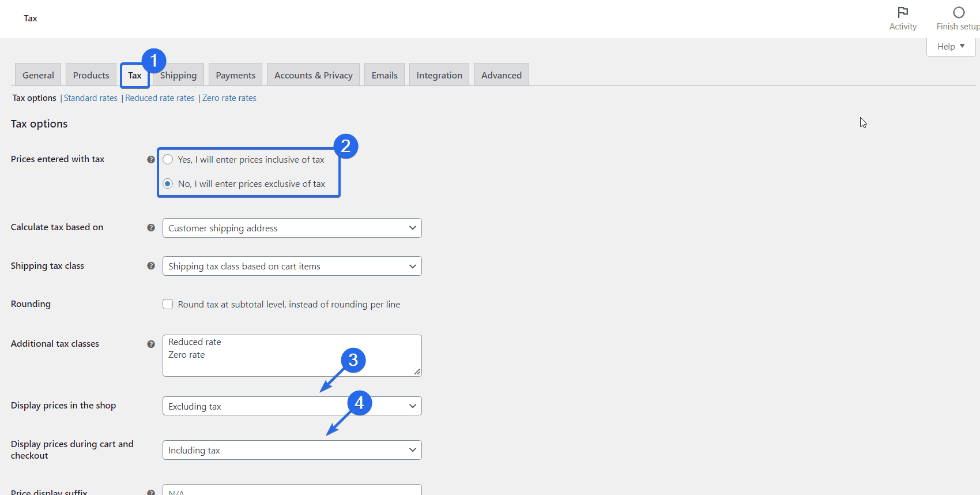
Task: Open the Tax options sub-link
Action: point(35,98)
